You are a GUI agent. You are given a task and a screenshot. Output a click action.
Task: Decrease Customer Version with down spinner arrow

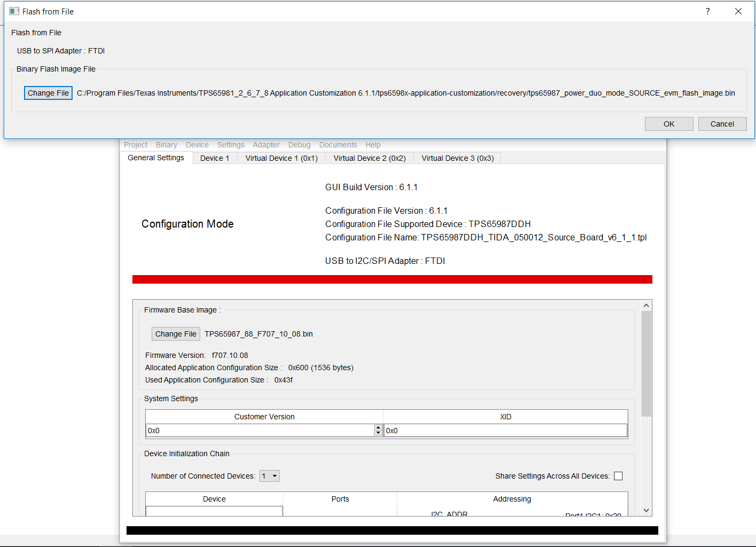(x=379, y=433)
